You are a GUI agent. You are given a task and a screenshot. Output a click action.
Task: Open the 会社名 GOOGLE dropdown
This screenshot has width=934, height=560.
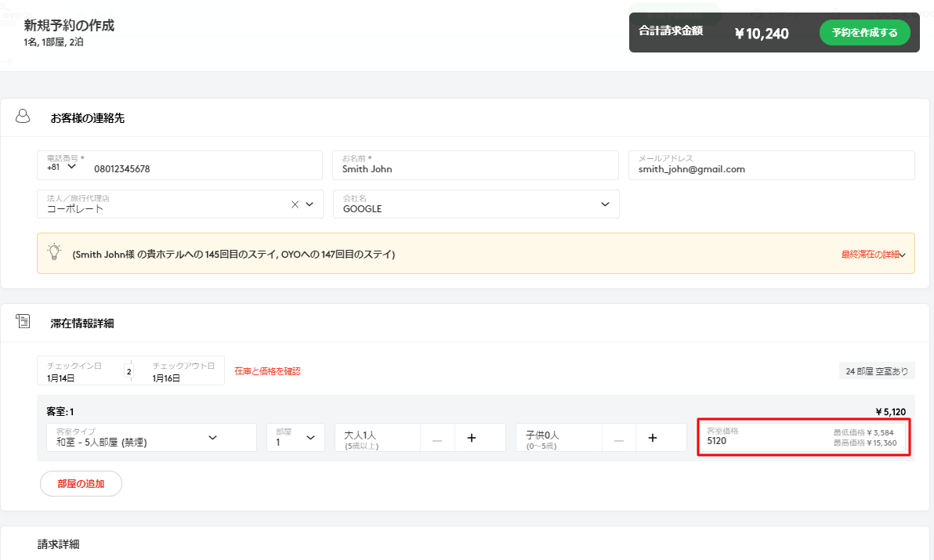(x=476, y=204)
